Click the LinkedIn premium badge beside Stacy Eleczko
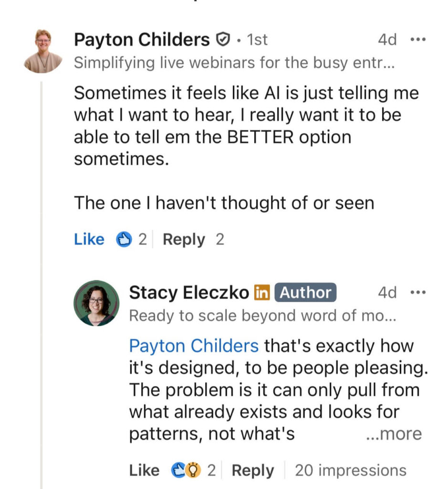 point(262,293)
